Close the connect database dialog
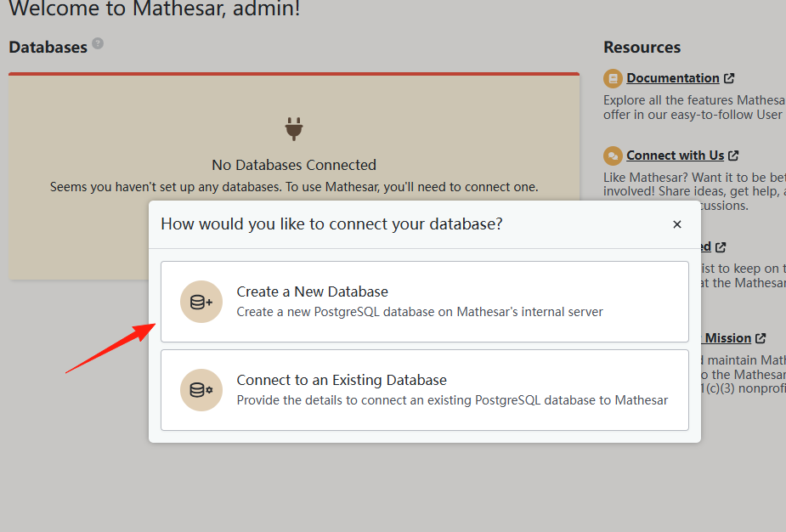The height and width of the screenshot is (532, 786). tap(676, 224)
